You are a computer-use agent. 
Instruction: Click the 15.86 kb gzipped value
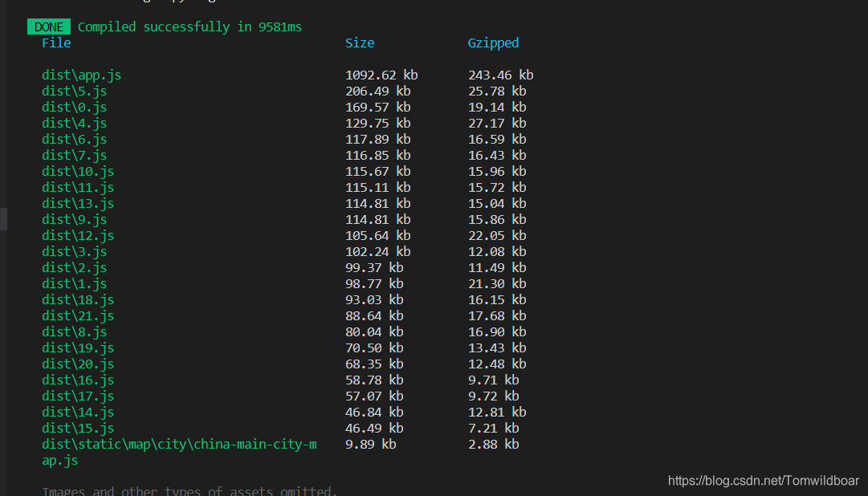(497, 219)
